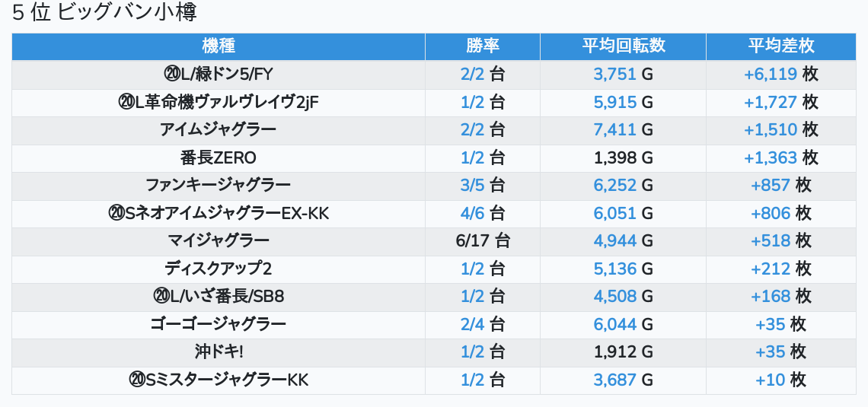Select the ディスクアップ2 machine name
Screen dimensions: 868x407
(x=219, y=269)
